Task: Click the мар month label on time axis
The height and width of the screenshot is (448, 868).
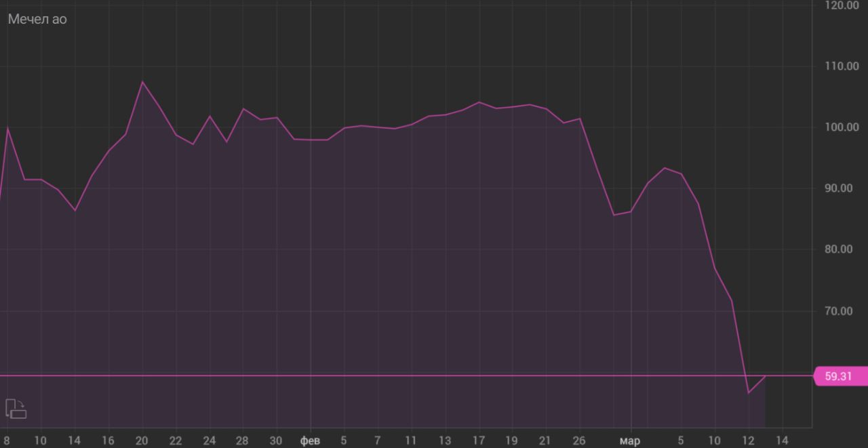Action: point(629,441)
